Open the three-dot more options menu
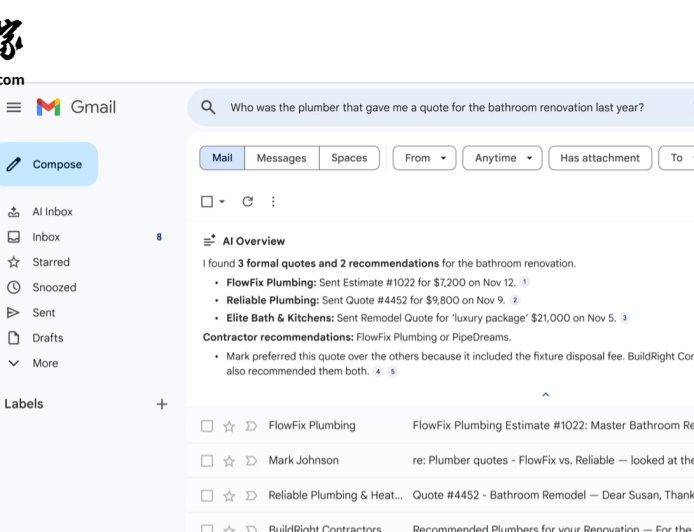694x532 pixels. 273,202
